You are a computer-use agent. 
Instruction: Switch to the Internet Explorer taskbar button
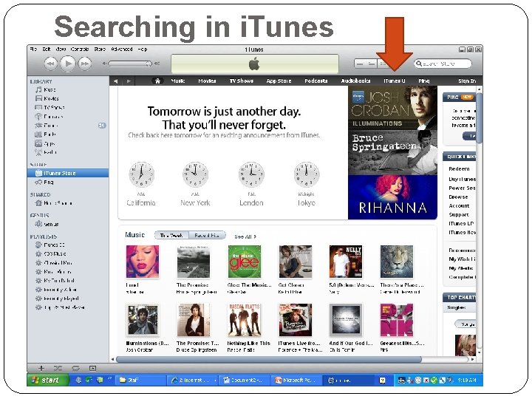pyautogui.click(x=194, y=381)
